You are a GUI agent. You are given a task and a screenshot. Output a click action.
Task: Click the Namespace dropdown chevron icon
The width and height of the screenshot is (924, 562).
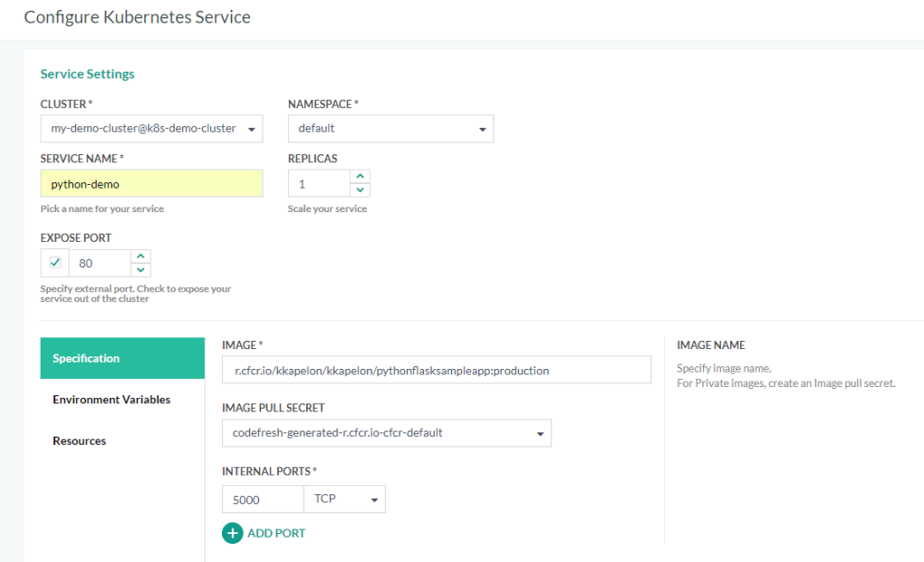[482, 128]
